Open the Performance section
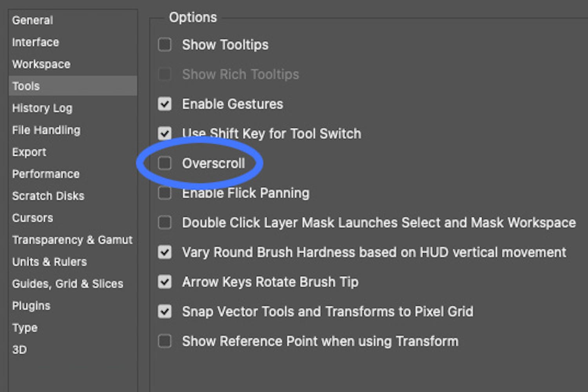Screen dimensions: 588x392 click(x=45, y=174)
